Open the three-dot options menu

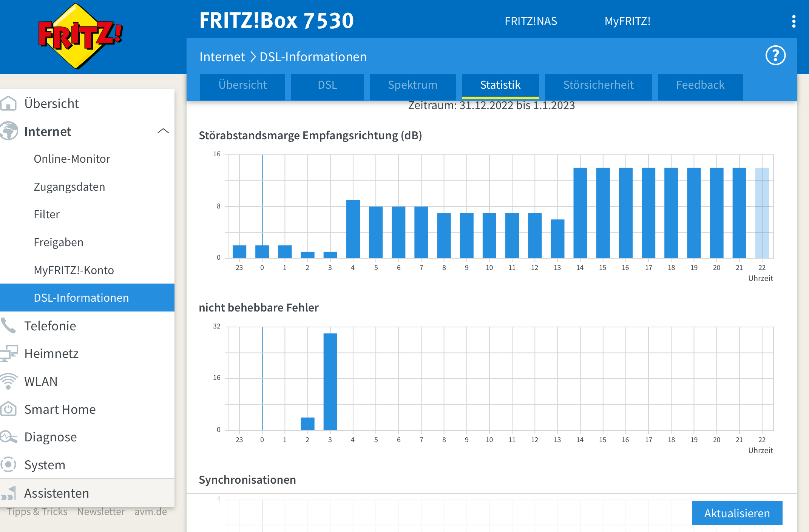794,22
